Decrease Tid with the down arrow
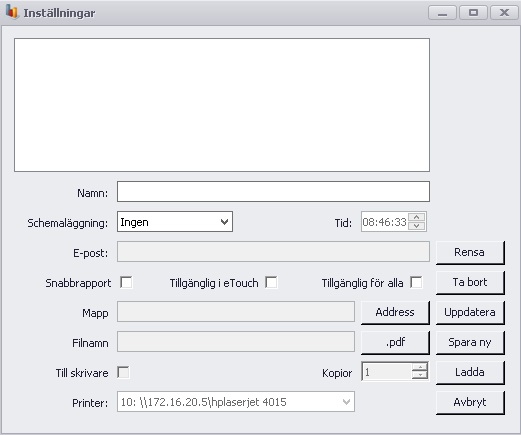 (x=417, y=226)
